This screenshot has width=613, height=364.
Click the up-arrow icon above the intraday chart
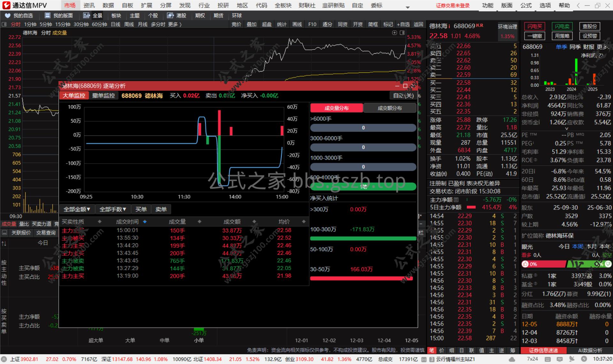[395, 33]
